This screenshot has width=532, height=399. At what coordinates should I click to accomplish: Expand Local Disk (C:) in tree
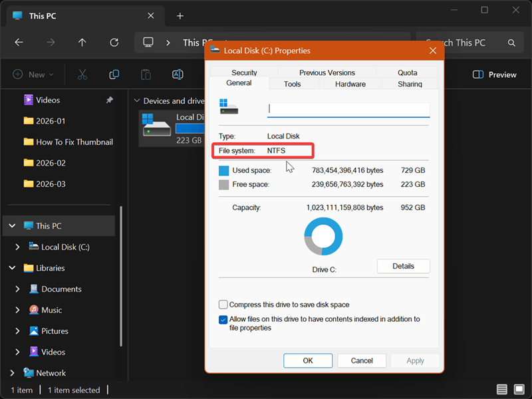(18, 247)
